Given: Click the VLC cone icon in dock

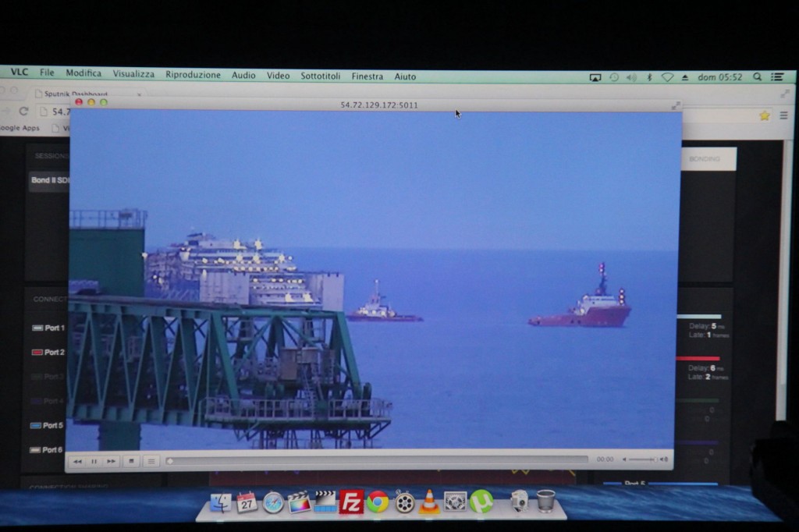Looking at the screenshot, I should 429,502.
